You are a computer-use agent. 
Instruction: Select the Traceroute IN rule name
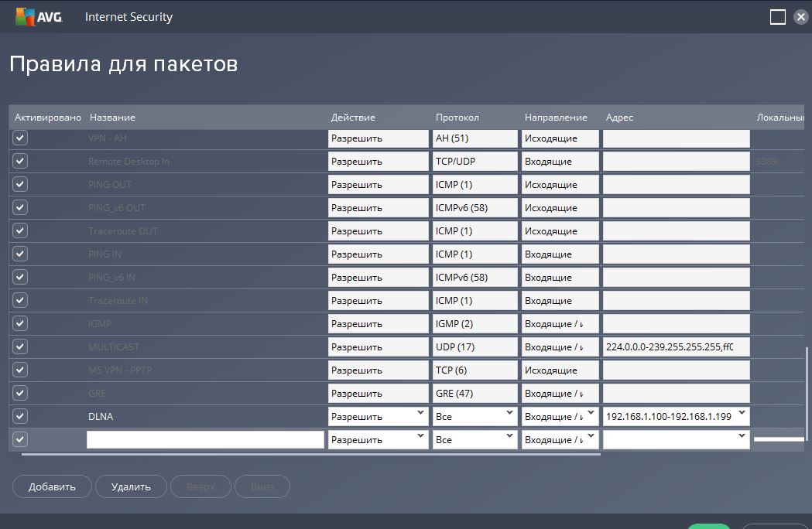click(118, 301)
